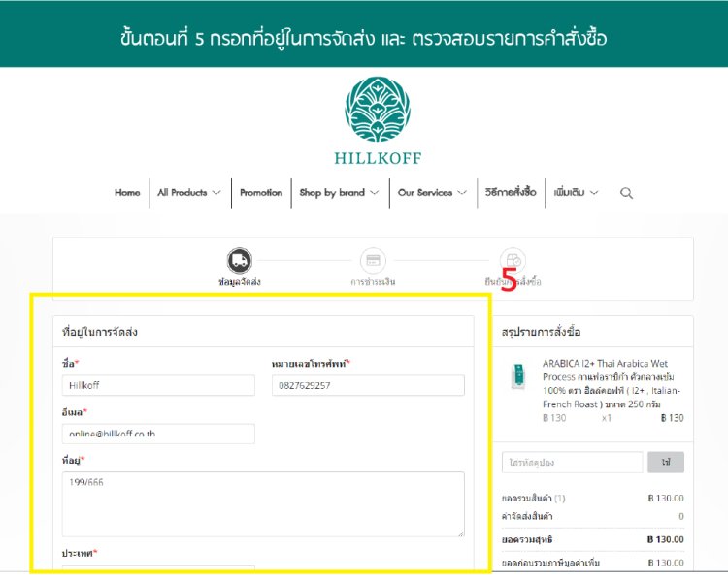728x582 pixels.
Task: Click the address textarea showing 199/666
Action: (x=263, y=503)
